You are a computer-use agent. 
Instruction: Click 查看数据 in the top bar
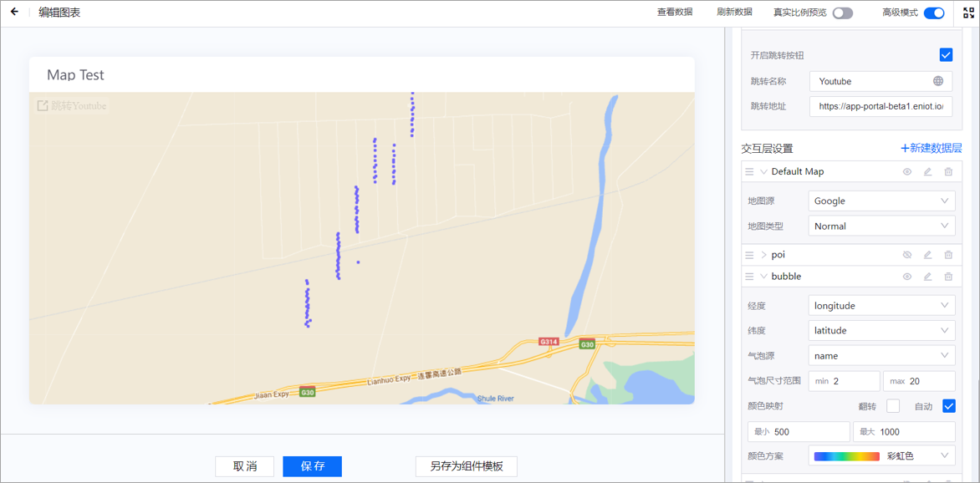pos(674,13)
